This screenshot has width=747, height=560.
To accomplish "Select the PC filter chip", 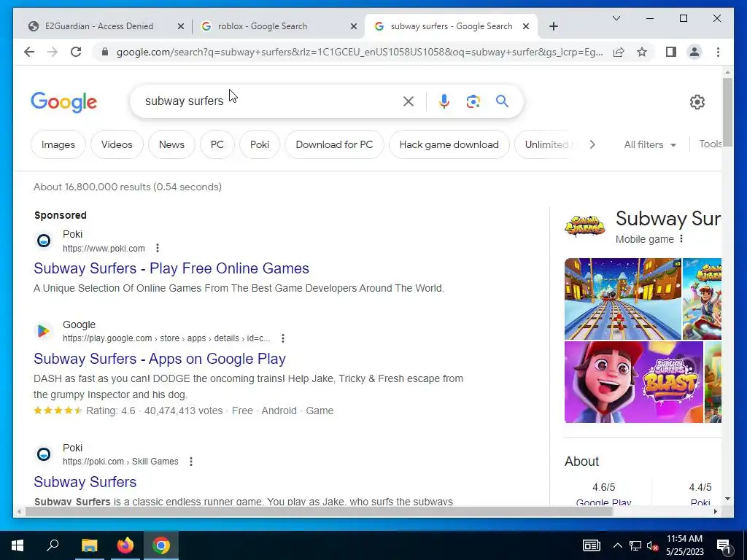I will click(217, 144).
